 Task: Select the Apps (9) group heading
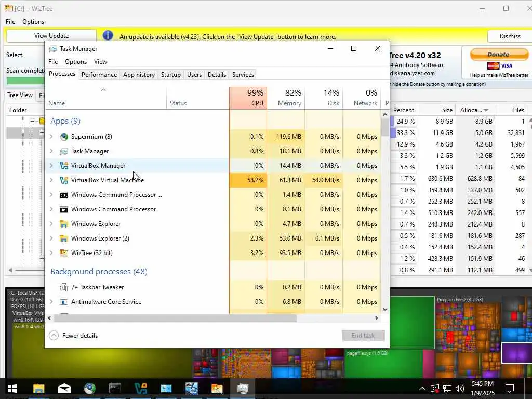point(65,121)
